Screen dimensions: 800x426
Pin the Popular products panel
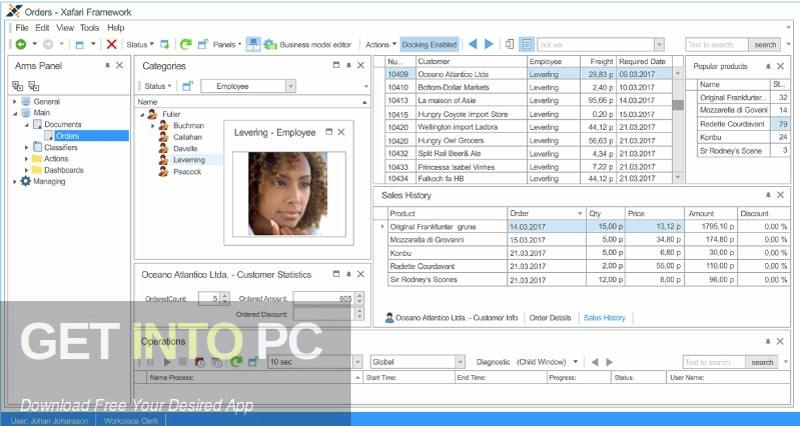pos(768,66)
